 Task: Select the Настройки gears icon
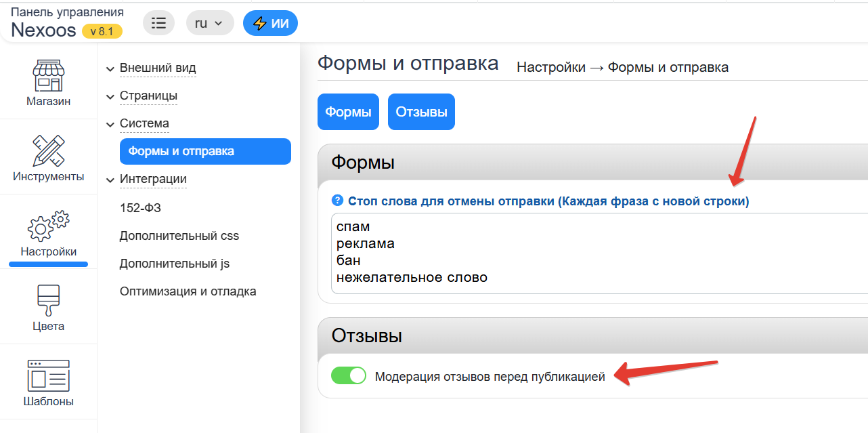[x=48, y=226]
